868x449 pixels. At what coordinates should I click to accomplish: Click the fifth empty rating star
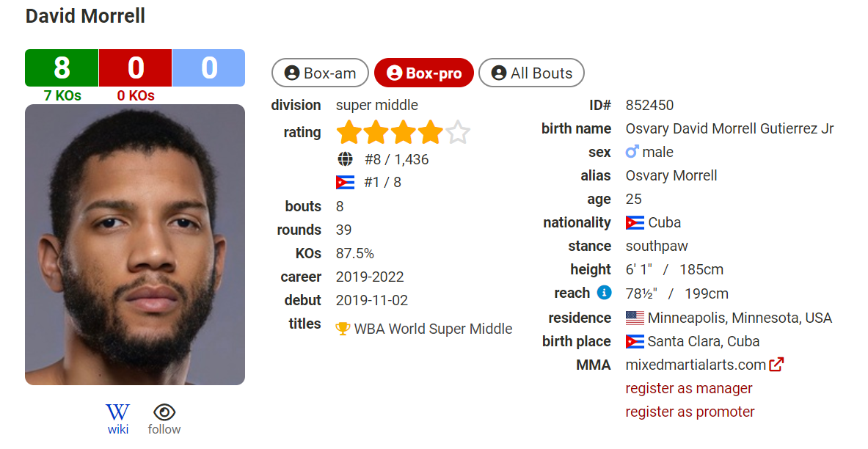tap(458, 133)
